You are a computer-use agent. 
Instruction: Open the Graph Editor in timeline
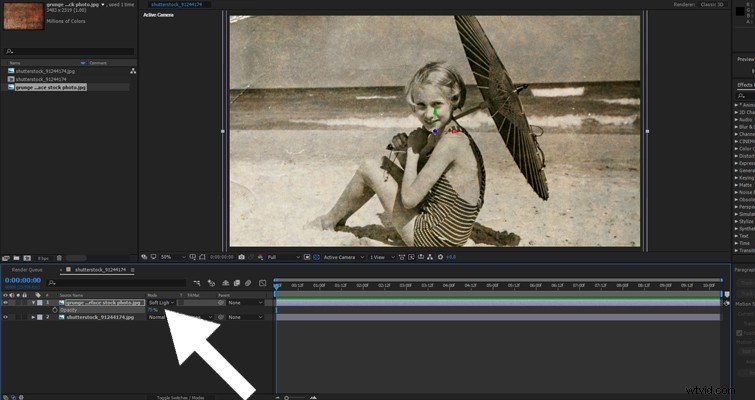pos(262,283)
